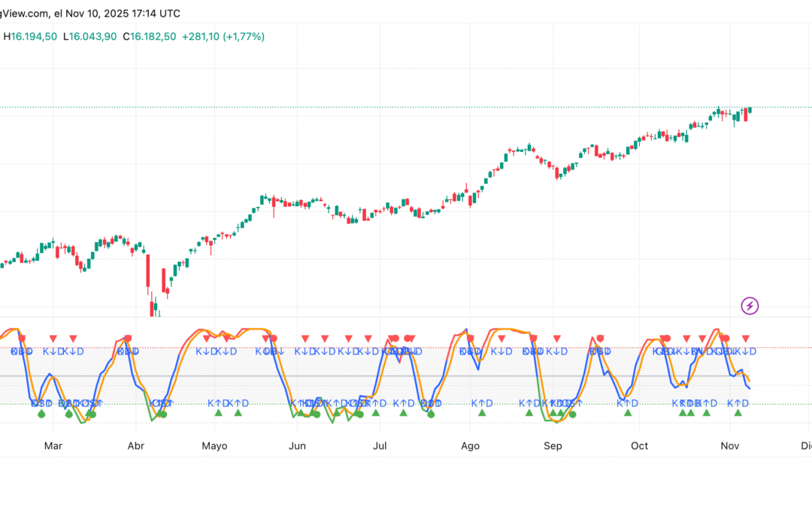The height and width of the screenshot is (508, 812).
Task: Select the Nov label on the time axis
Action: pos(730,446)
